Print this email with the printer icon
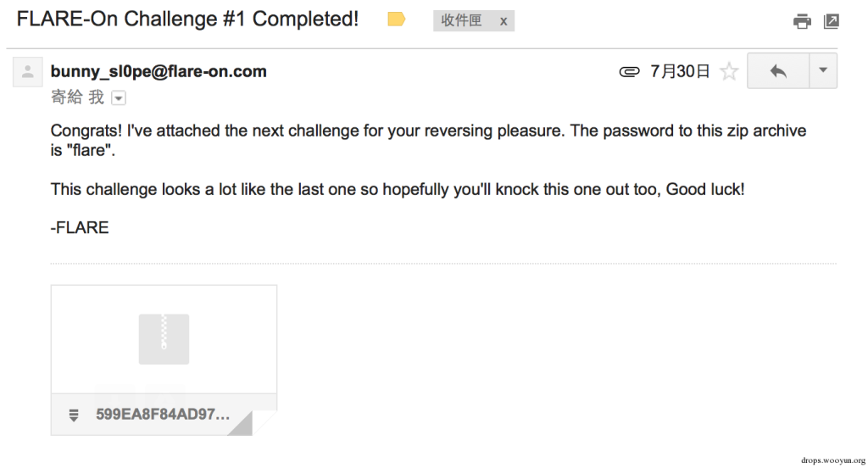The width and height of the screenshot is (868, 468). click(x=802, y=21)
